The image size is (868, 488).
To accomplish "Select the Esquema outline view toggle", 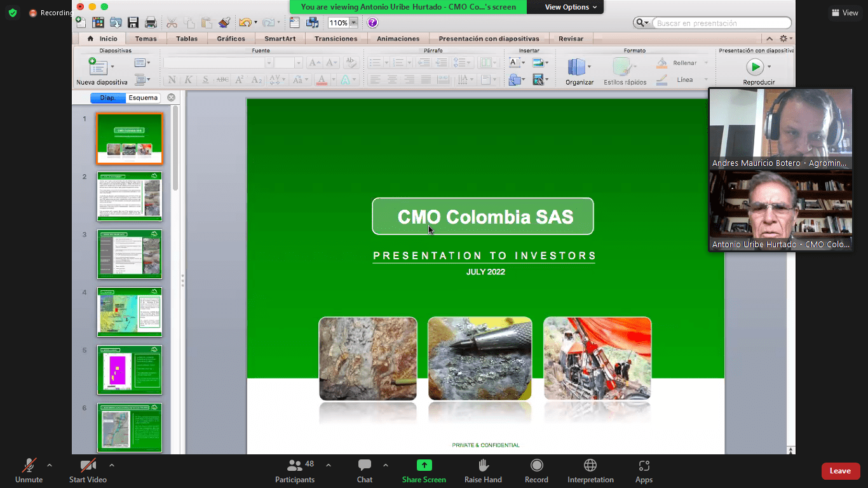I will [143, 98].
